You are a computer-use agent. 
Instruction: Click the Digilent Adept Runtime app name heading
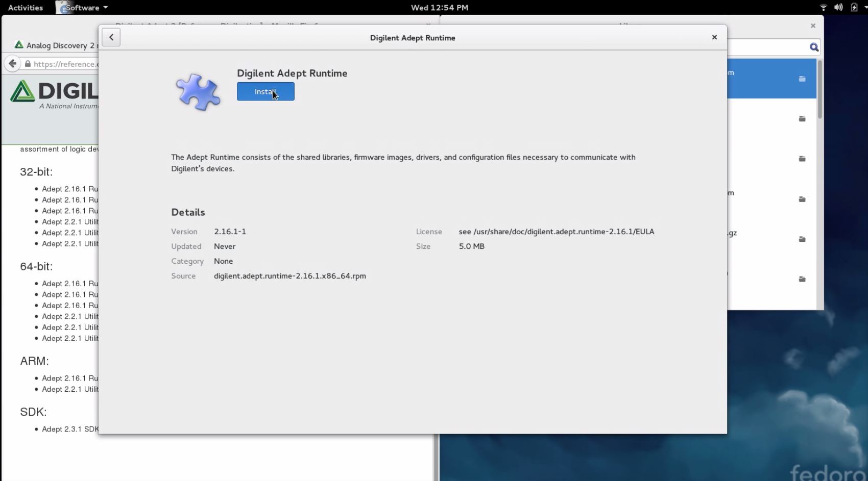click(292, 73)
